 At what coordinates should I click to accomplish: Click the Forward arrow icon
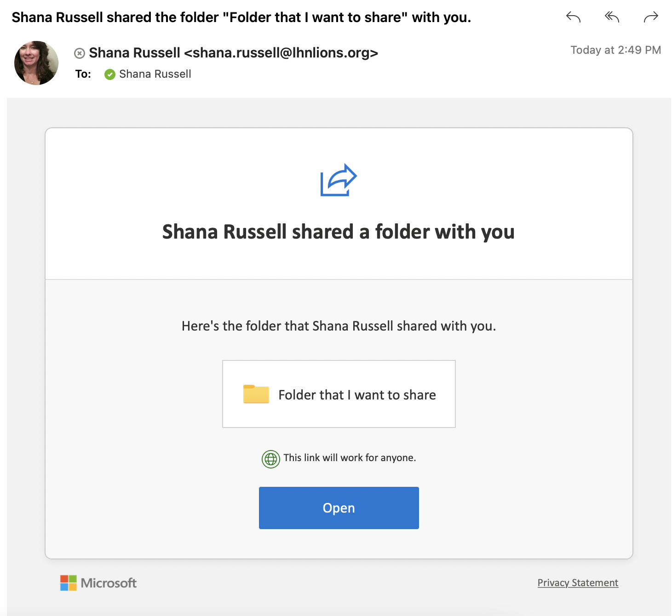click(651, 17)
